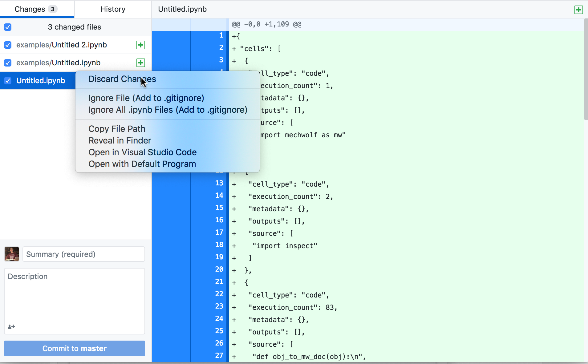Choose Open with Default Program
This screenshot has height=364, width=588.
[142, 164]
